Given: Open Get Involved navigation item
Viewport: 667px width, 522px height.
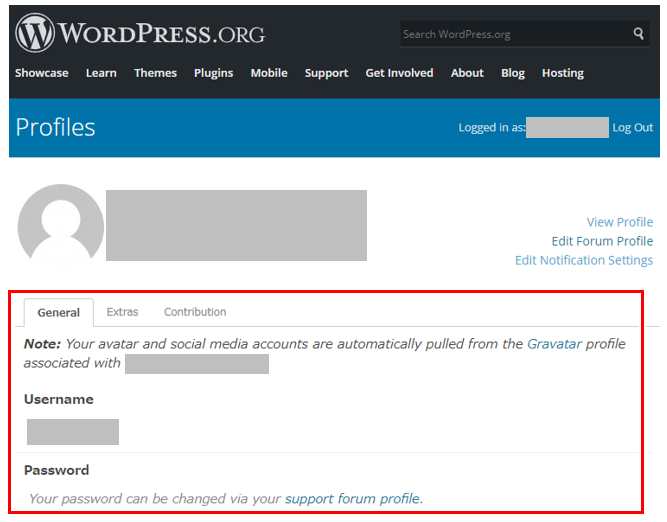Looking at the screenshot, I should click(399, 73).
